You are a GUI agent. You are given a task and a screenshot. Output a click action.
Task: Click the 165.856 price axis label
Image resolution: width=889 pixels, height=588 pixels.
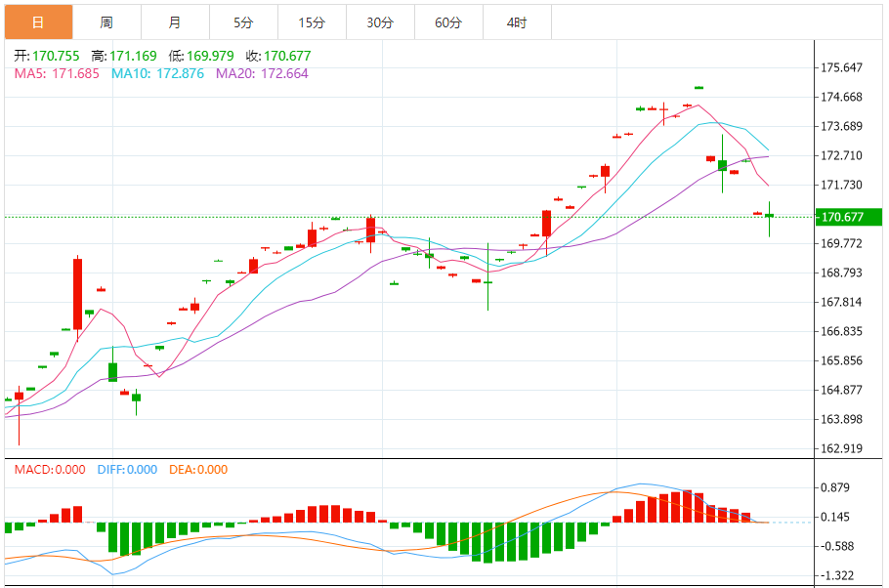pos(842,360)
